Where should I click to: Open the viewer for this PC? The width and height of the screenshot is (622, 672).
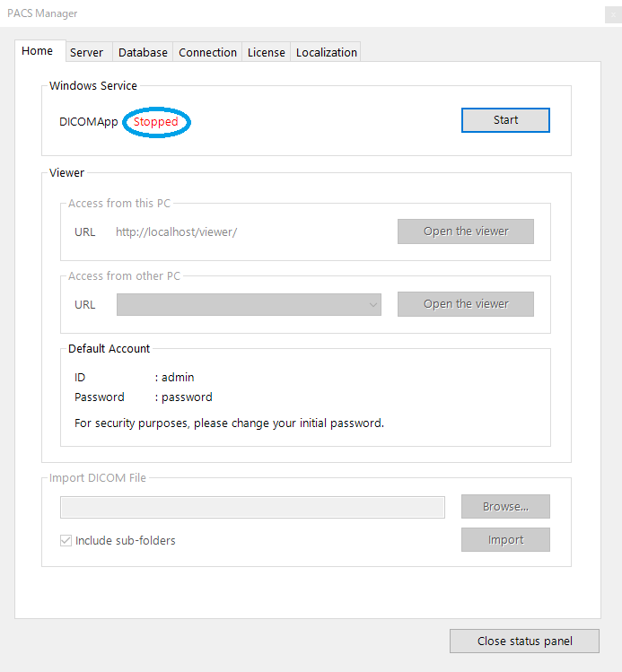(466, 231)
